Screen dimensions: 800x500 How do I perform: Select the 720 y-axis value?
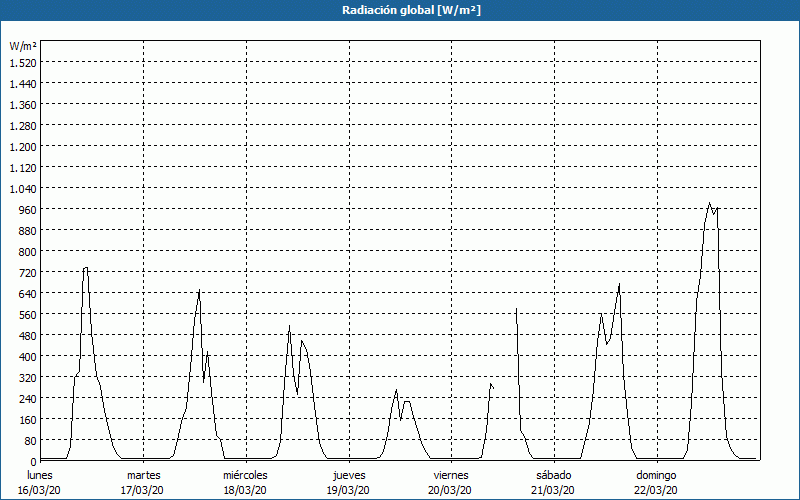click(28, 272)
